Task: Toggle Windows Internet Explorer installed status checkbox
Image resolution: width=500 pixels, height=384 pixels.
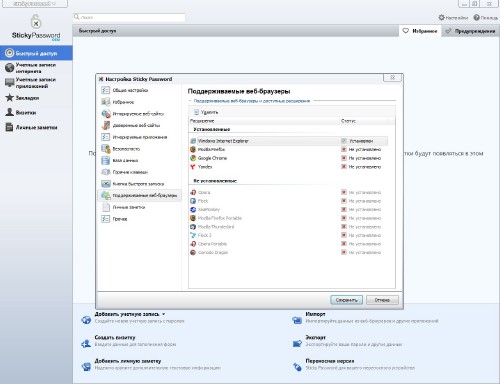Action: click(344, 141)
